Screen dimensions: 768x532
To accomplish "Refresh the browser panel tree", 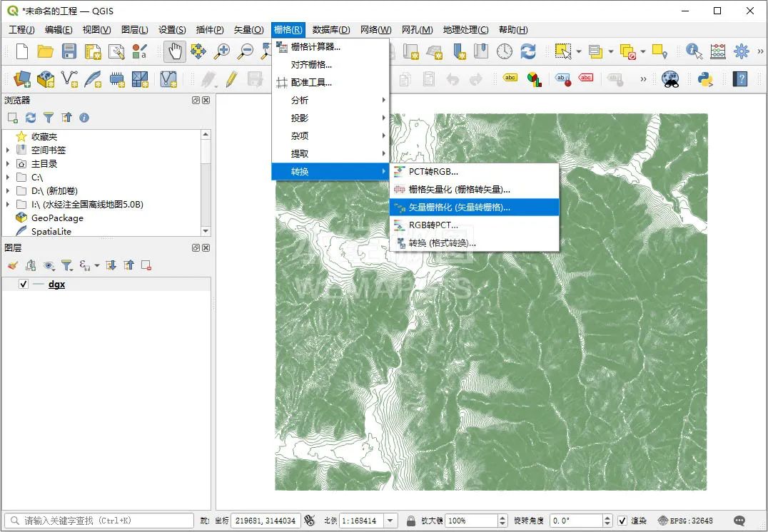I will point(31,118).
